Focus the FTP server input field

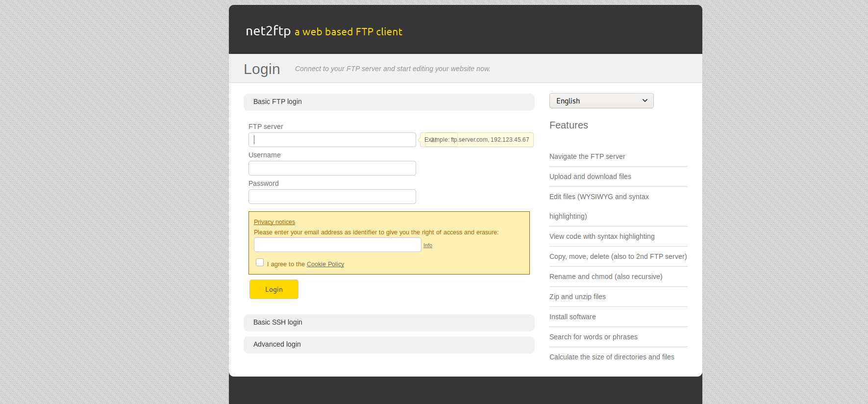coord(332,140)
